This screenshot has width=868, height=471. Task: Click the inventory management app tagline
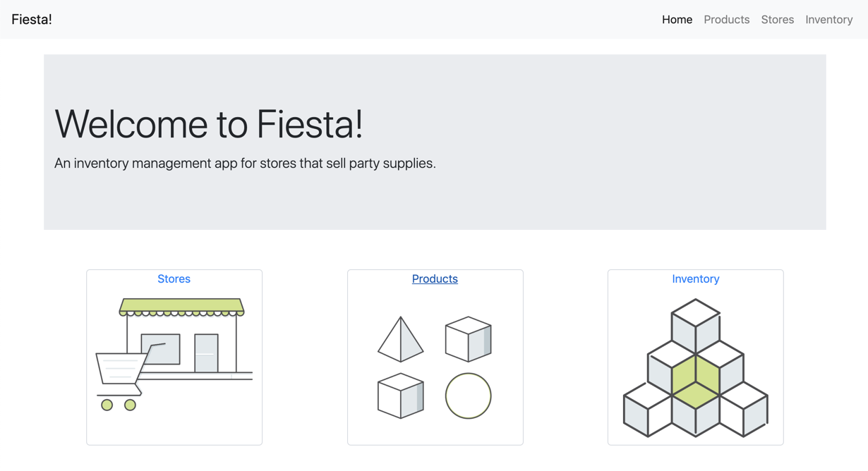(x=245, y=164)
